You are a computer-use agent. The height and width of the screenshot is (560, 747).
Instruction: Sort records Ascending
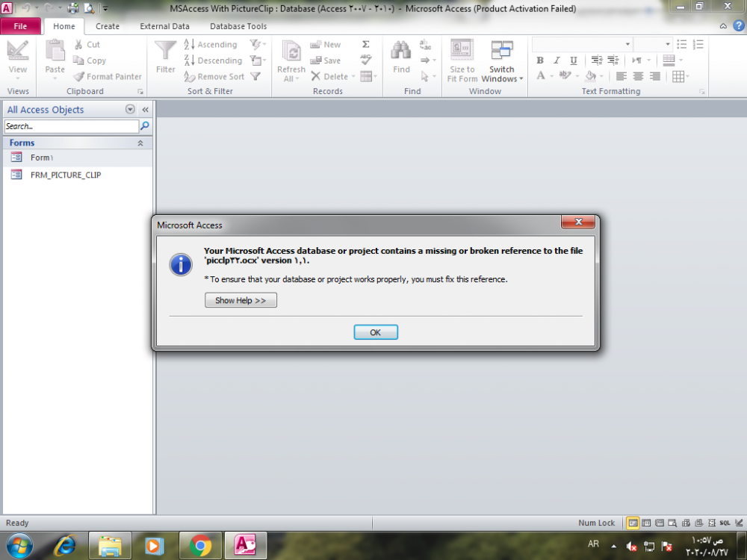click(211, 44)
